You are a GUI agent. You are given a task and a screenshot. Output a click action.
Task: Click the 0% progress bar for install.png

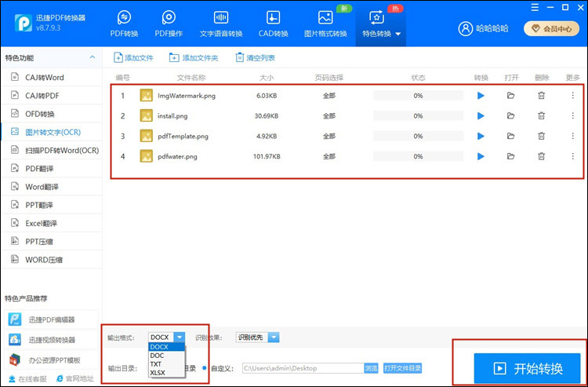click(x=418, y=116)
